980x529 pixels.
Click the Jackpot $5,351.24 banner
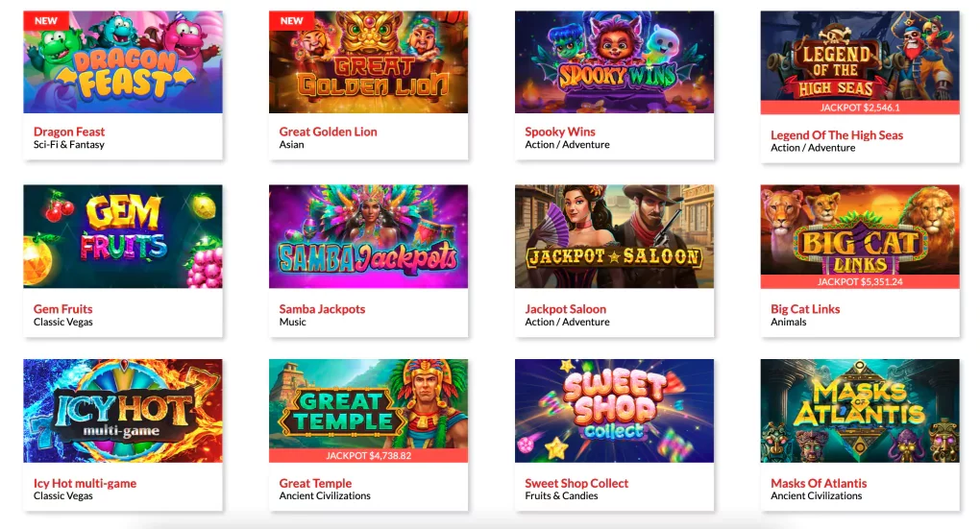(x=860, y=281)
